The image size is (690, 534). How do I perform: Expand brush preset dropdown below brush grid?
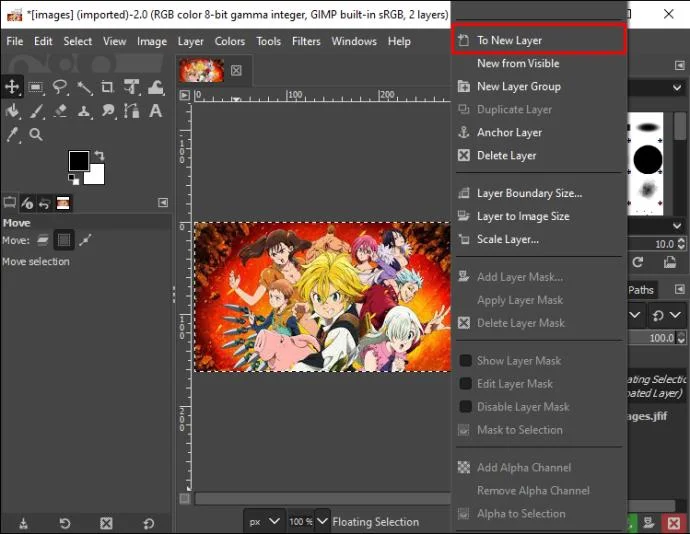[677, 226]
